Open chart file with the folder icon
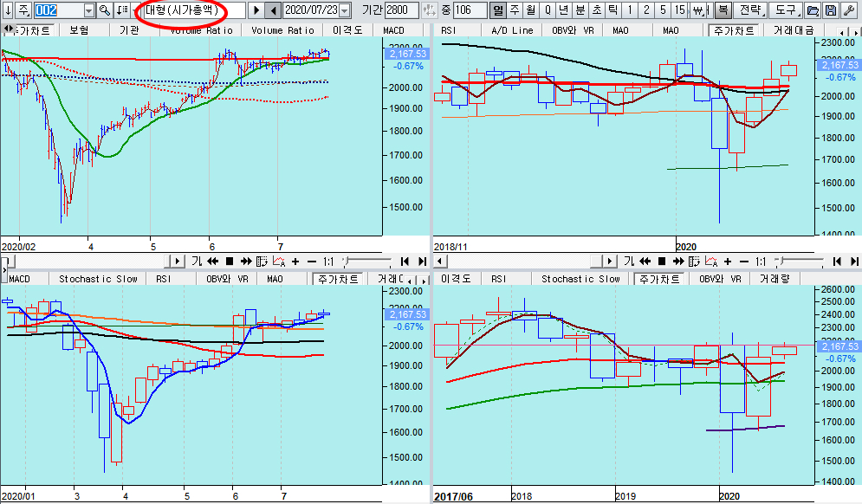This screenshot has width=862, height=504. click(813, 10)
